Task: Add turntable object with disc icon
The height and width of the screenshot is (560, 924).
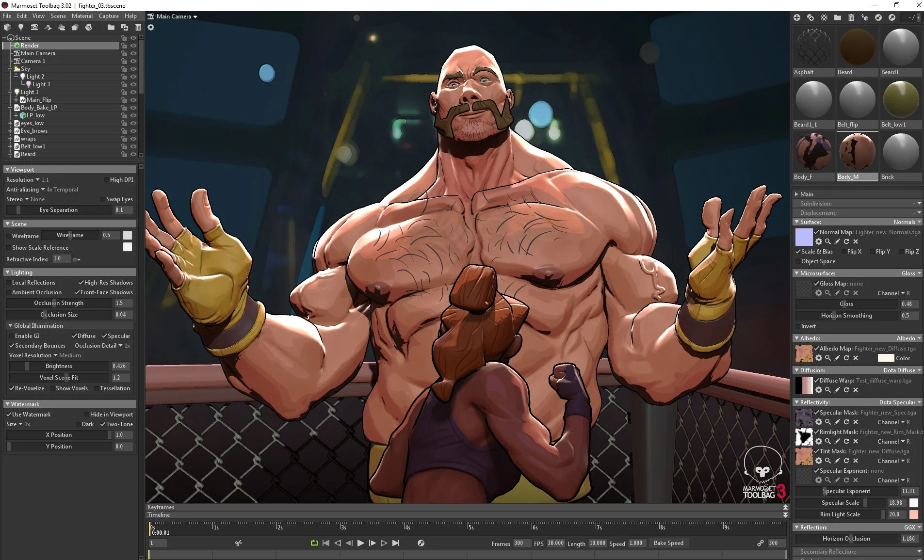Action: 89,27
